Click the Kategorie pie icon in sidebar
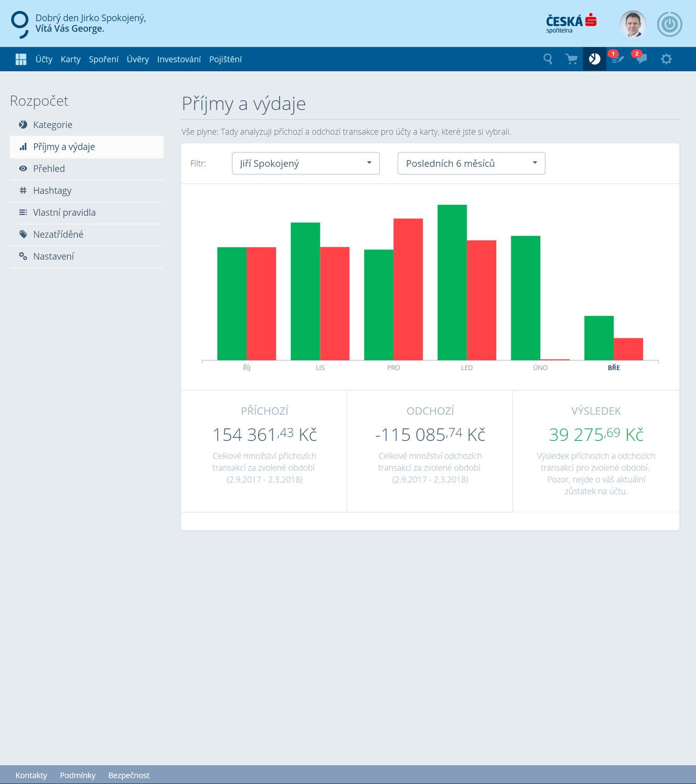 coord(23,124)
